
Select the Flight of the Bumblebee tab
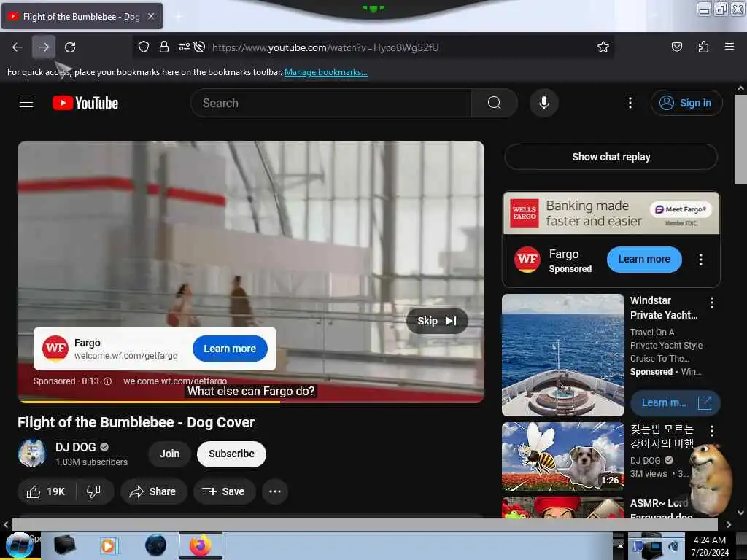pyautogui.click(x=82, y=16)
